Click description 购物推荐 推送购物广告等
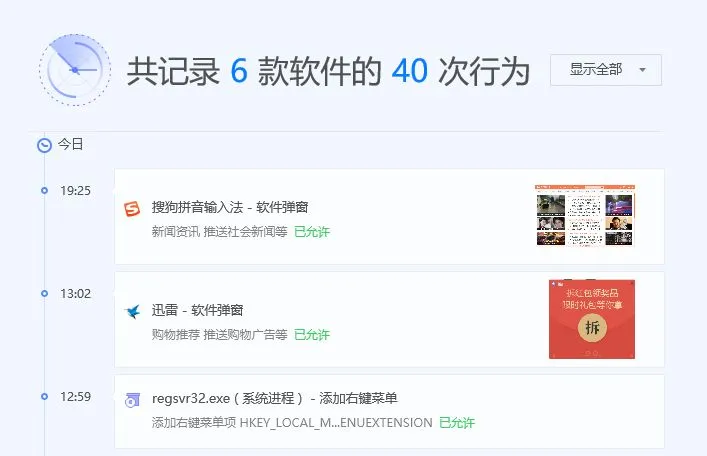This screenshot has width=707, height=456. 220,335
